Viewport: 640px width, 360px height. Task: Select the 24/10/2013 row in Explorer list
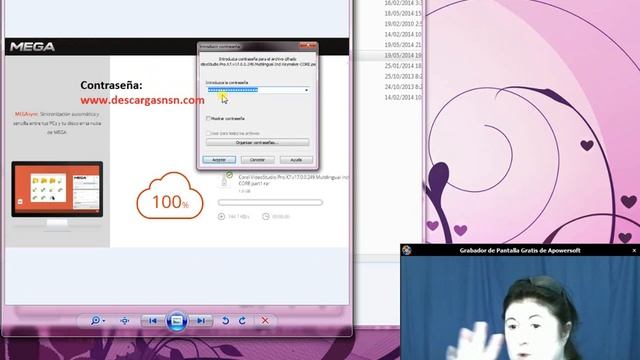click(403, 87)
